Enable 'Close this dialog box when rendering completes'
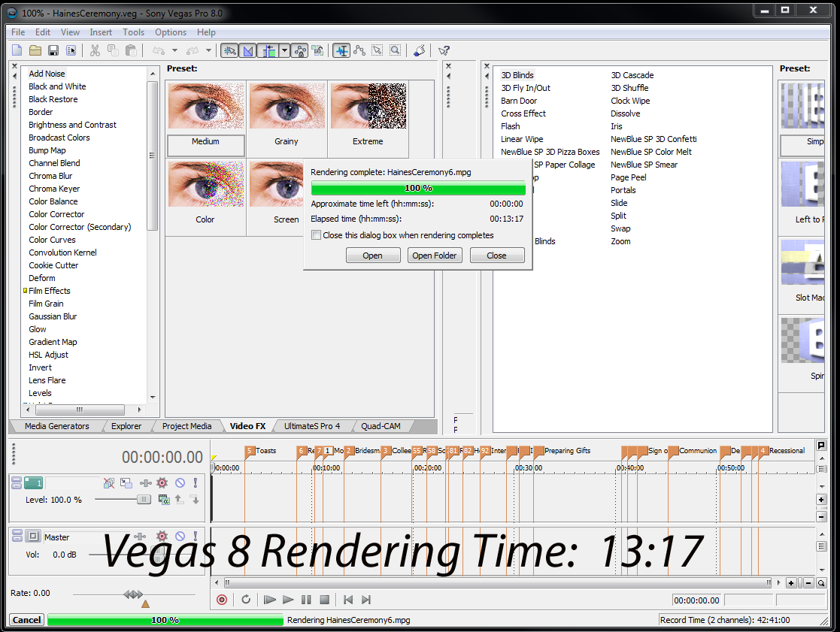The image size is (840, 632). coord(317,235)
